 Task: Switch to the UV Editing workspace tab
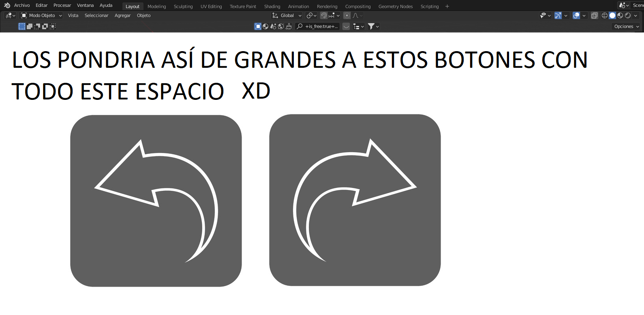[211, 6]
